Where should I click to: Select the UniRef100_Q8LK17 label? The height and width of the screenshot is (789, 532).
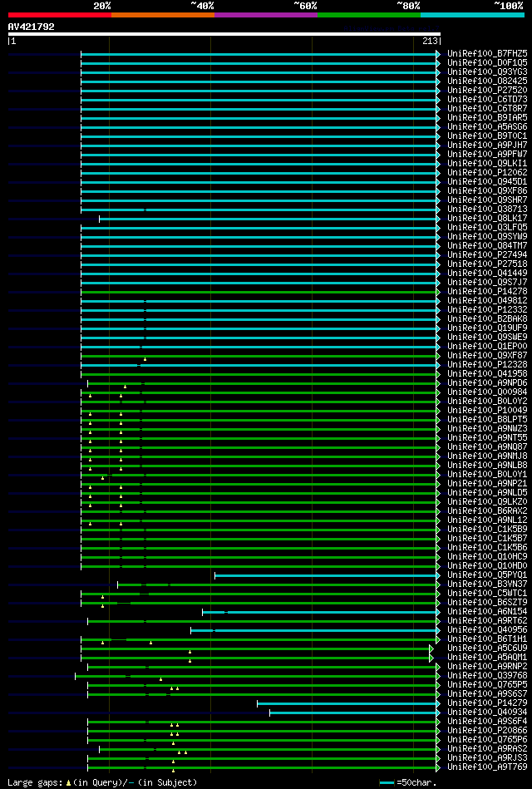(x=487, y=218)
